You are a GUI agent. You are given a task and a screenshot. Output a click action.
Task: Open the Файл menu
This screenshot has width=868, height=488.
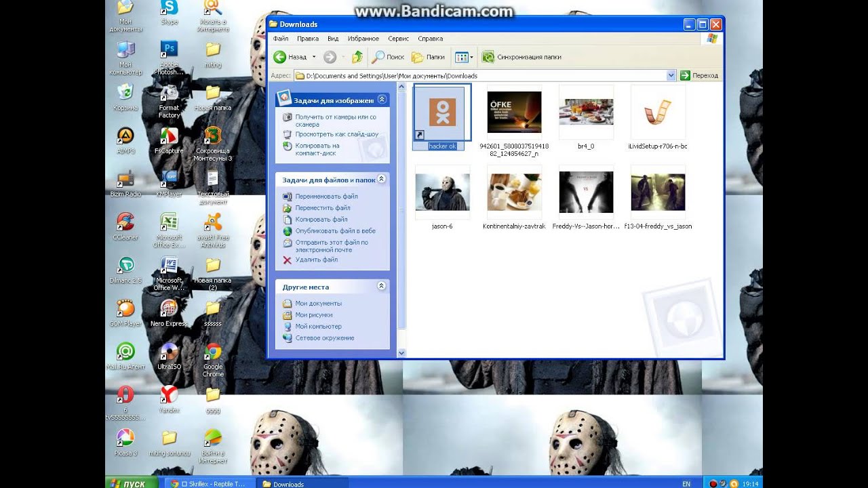281,39
